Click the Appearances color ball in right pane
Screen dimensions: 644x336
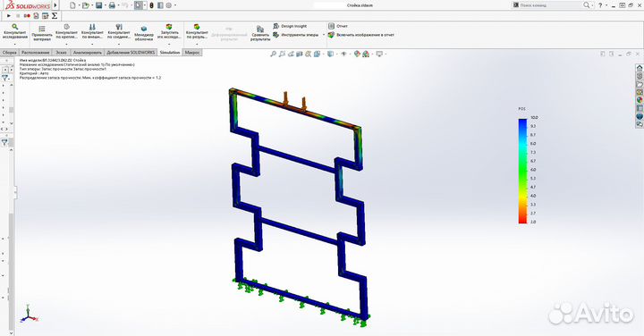(x=640, y=100)
